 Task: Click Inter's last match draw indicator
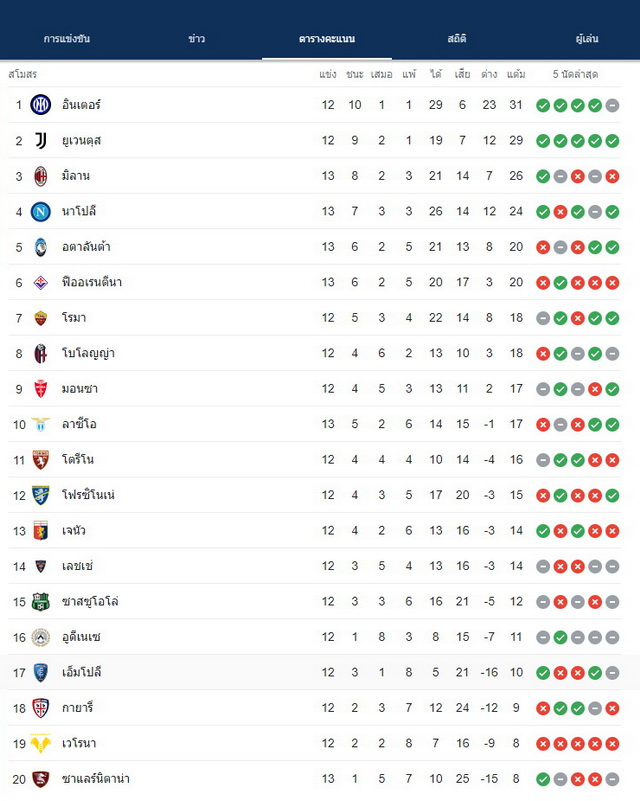coord(612,105)
